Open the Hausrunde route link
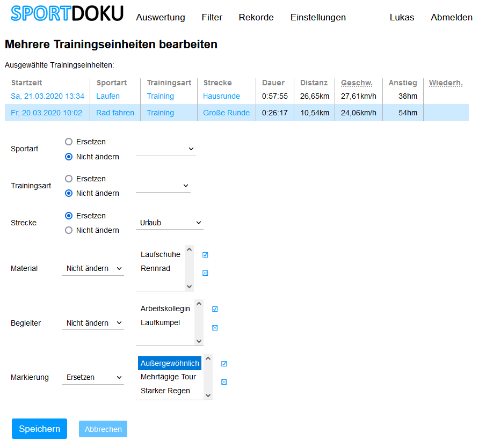This screenshot has width=486, height=448. (x=221, y=96)
